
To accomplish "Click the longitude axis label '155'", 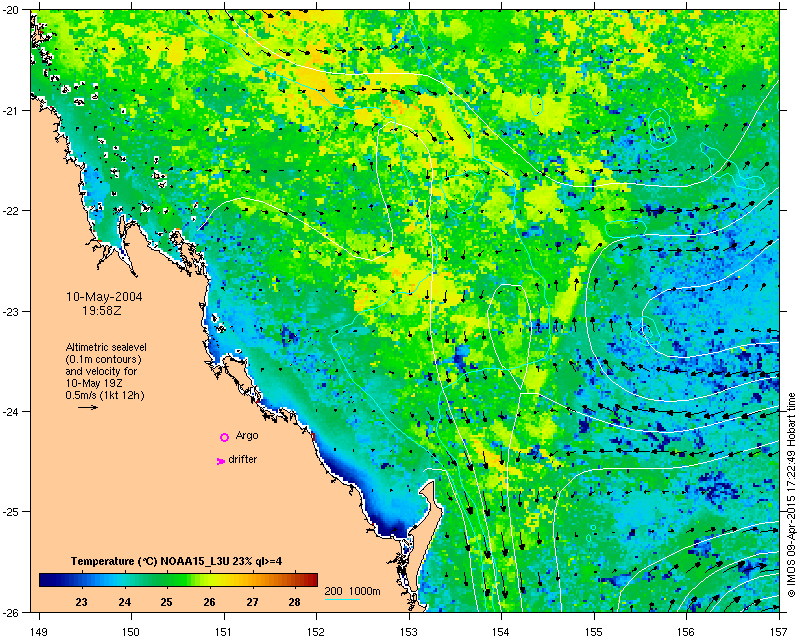I will pyautogui.click(x=594, y=632).
